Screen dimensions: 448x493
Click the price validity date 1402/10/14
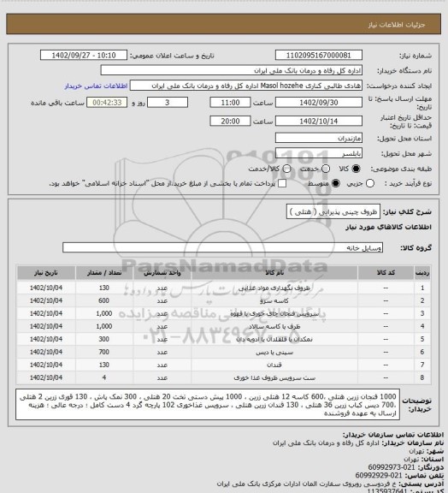[x=319, y=121]
